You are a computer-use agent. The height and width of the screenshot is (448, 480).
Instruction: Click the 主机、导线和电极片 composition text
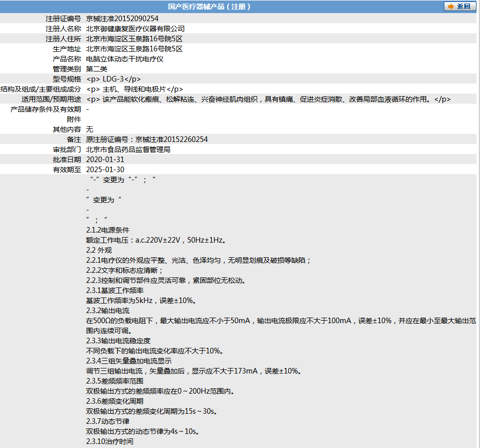coord(135,90)
